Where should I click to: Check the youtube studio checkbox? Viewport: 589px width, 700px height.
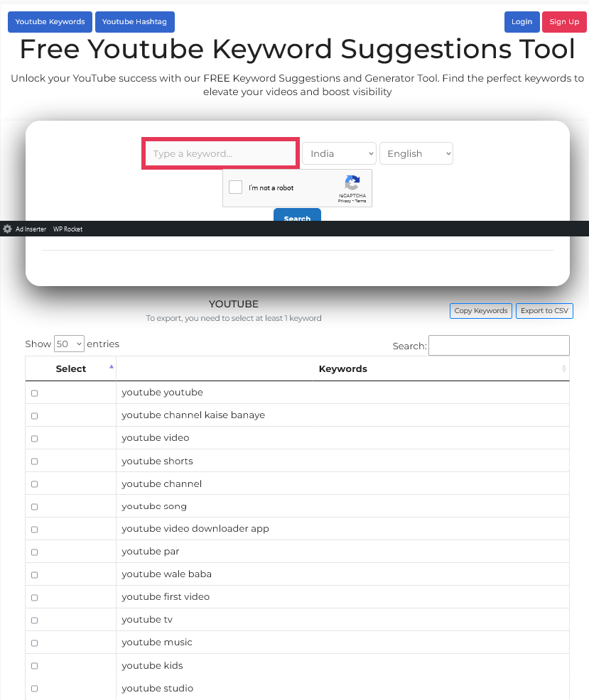click(34, 689)
